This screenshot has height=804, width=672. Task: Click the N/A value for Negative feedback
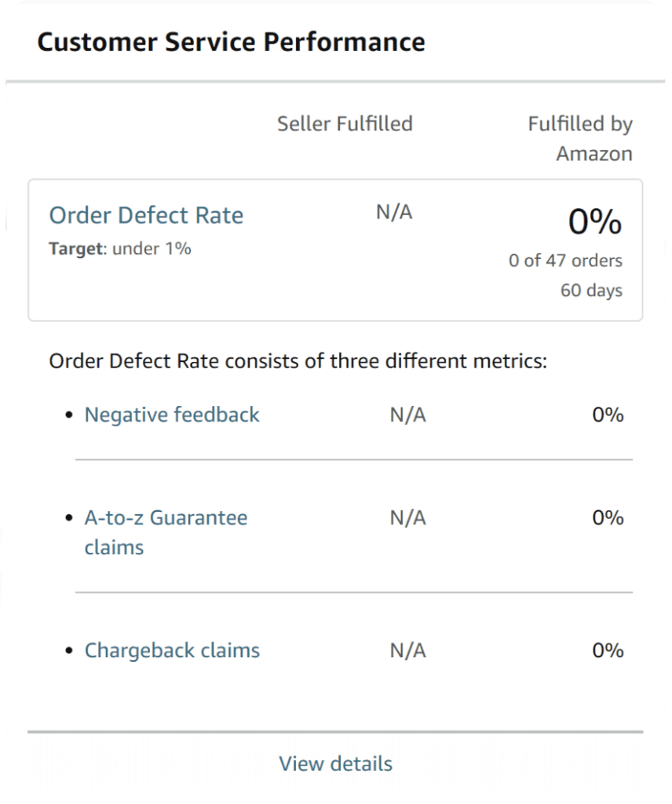pyautogui.click(x=407, y=415)
